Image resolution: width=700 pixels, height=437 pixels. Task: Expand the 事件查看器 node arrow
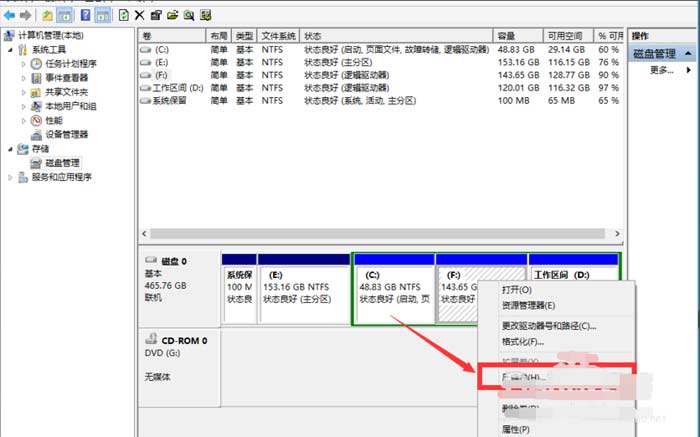pos(24,78)
